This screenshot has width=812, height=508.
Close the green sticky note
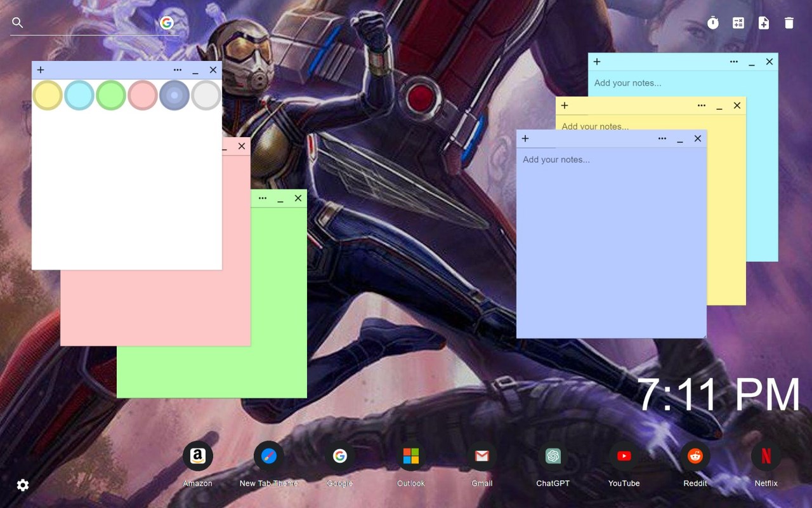click(298, 198)
